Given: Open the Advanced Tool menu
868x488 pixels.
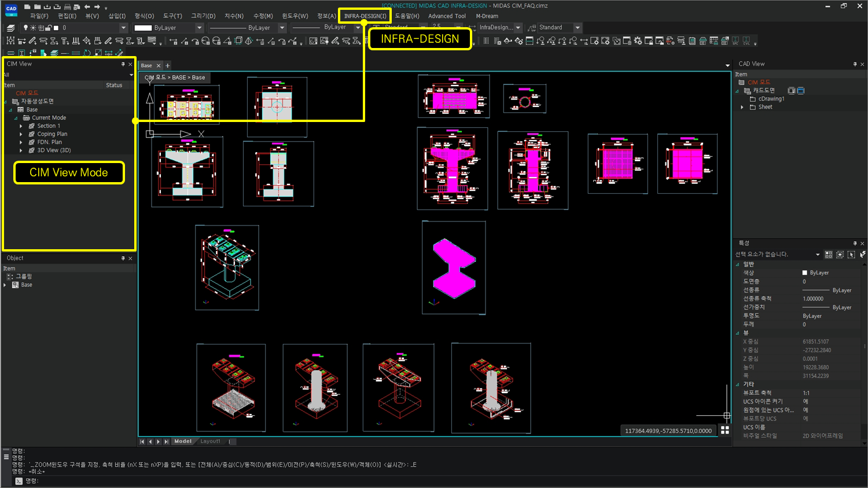Looking at the screenshot, I should 447,16.
